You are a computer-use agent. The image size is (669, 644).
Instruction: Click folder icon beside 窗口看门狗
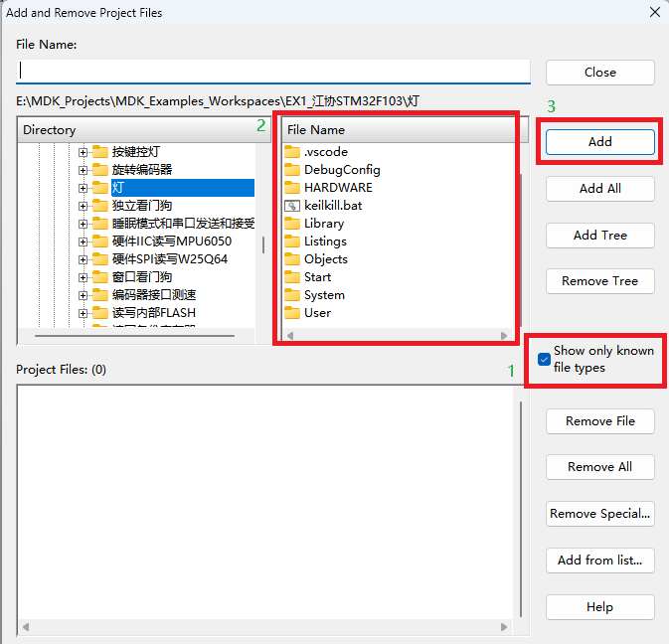[x=100, y=277]
